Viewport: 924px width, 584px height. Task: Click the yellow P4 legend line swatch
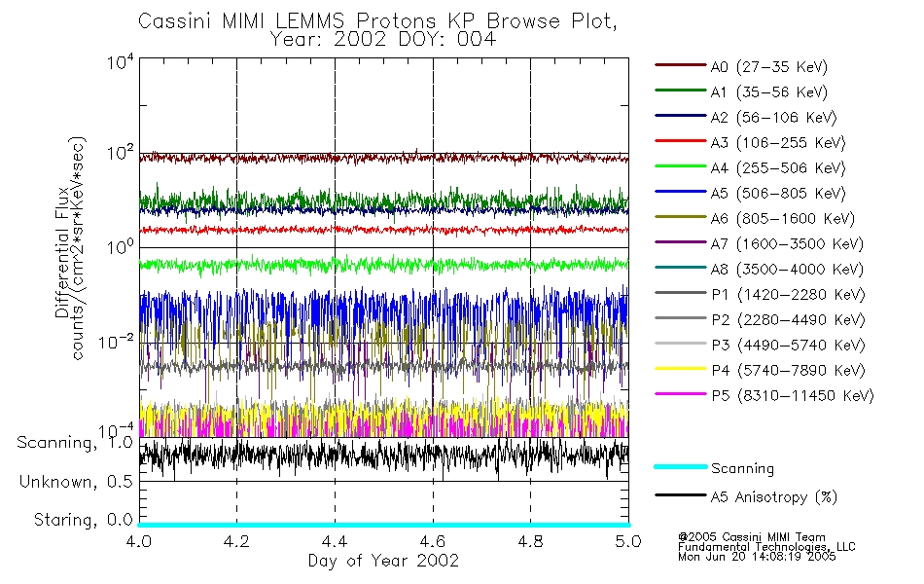pyautogui.click(x=680, y=369)
